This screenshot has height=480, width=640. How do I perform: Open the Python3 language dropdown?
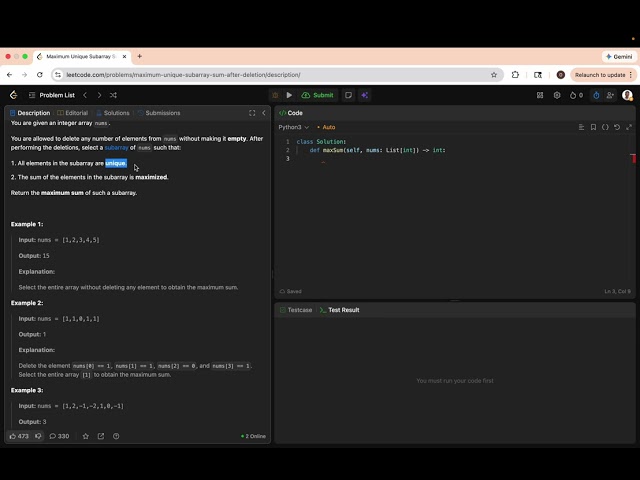tap(293, 127)
